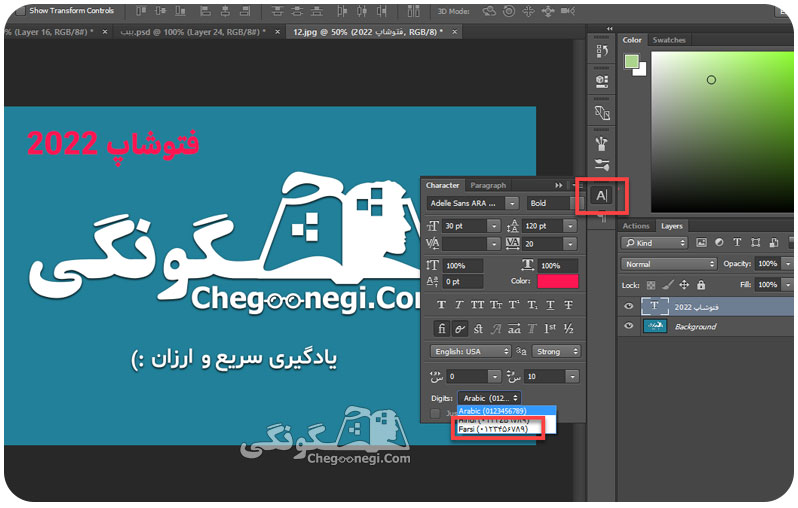Open font size 30 pt dropdown
This screenshot has width=798, height=508.
(x=494, y=225)
